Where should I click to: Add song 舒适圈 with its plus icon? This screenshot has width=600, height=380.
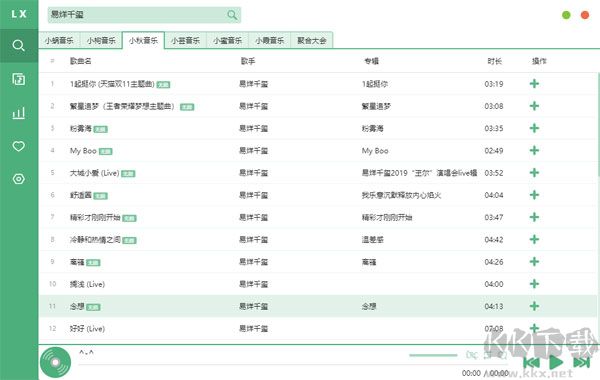(x=534, y=195)
